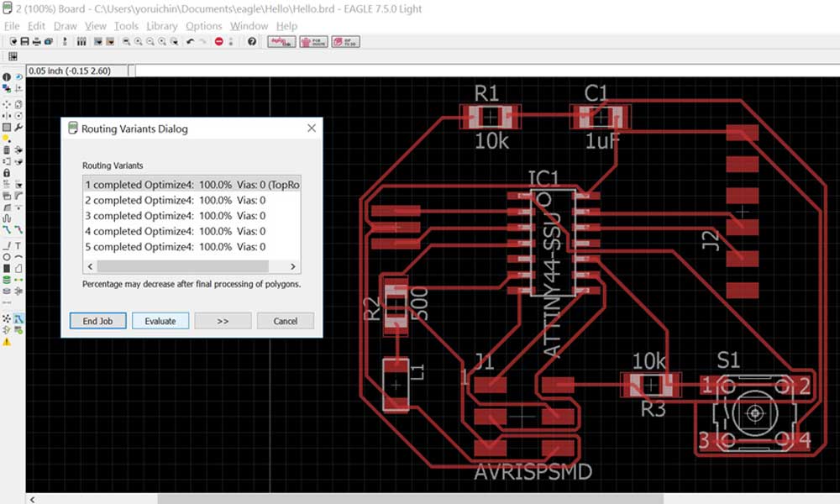Click the canvas left scroll arrow
This screenshot has height=504, width=840.
coord(32,499)
